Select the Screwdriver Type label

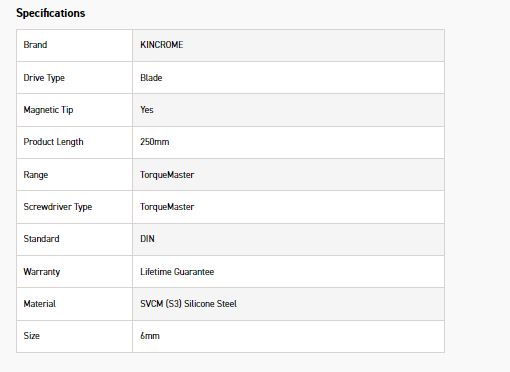click(x=58, y=207)
